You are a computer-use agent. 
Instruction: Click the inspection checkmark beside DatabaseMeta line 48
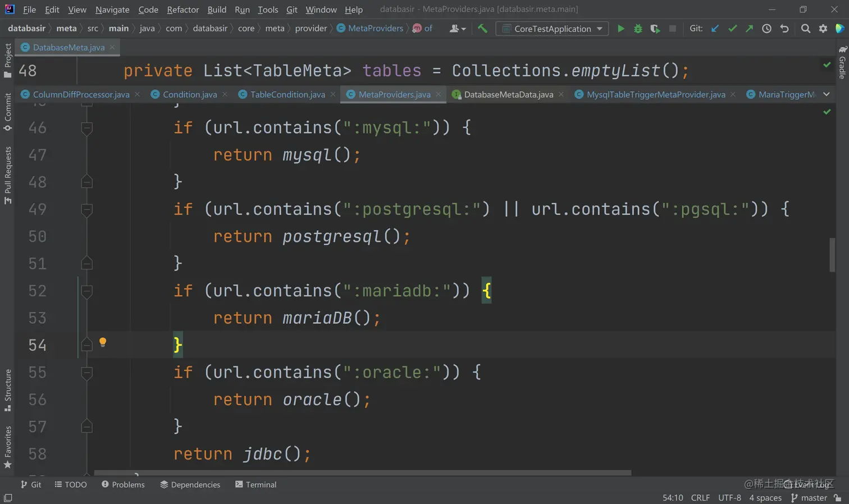[827, 65]
